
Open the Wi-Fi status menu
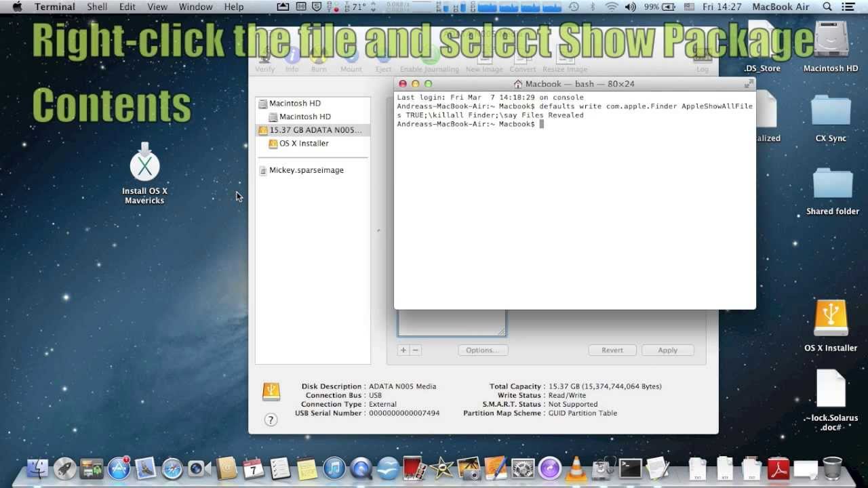[612, 7]
